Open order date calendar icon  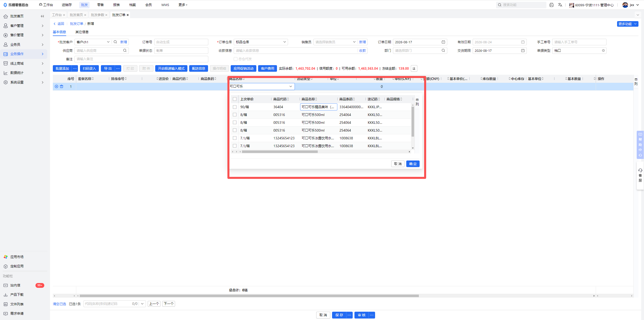443,42
